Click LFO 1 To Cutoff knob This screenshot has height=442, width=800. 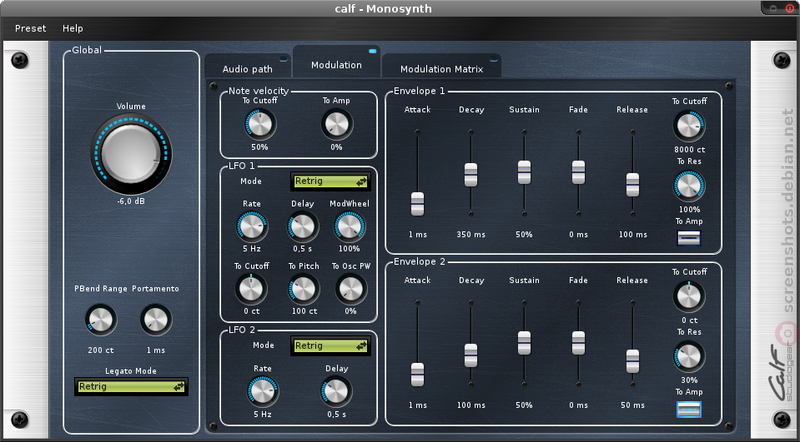[251, 289]
